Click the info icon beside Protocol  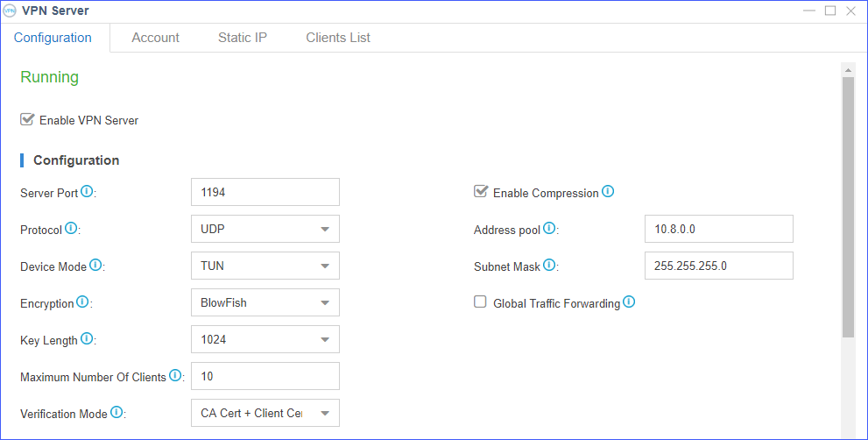pyautogui.click(x=71, y=229)
